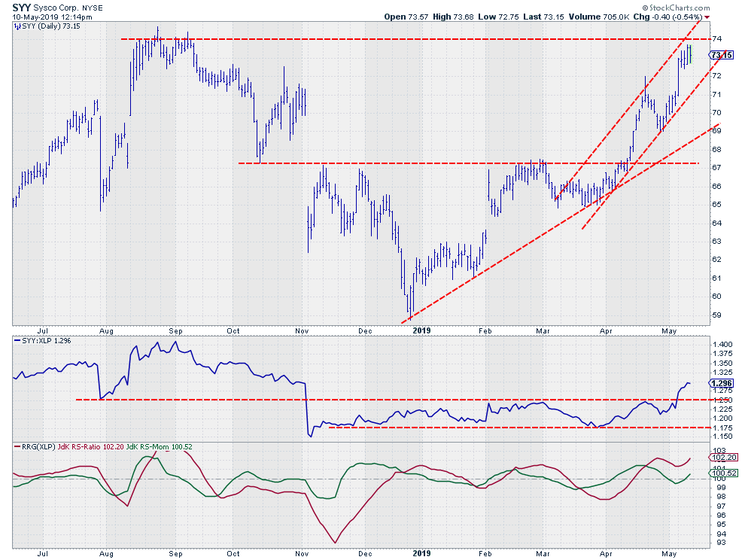Click the 2019 label on the bottom time axis

[422, 553]
